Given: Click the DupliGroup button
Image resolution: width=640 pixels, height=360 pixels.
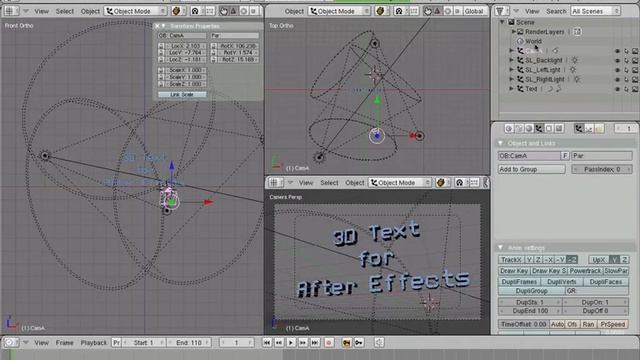Looking at the screenshot, I should 531,291.
